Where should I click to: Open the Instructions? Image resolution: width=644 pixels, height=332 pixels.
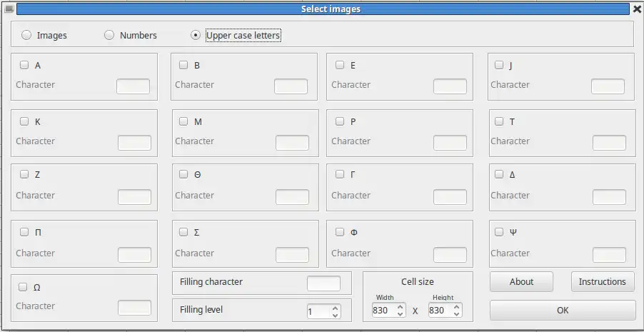click(602, 281)
